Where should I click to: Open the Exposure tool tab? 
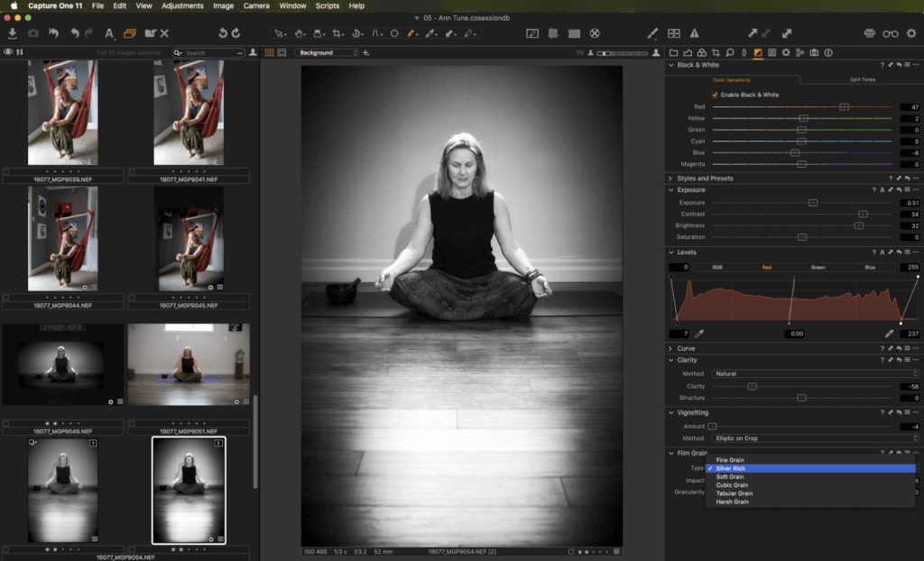pos(756,52)
